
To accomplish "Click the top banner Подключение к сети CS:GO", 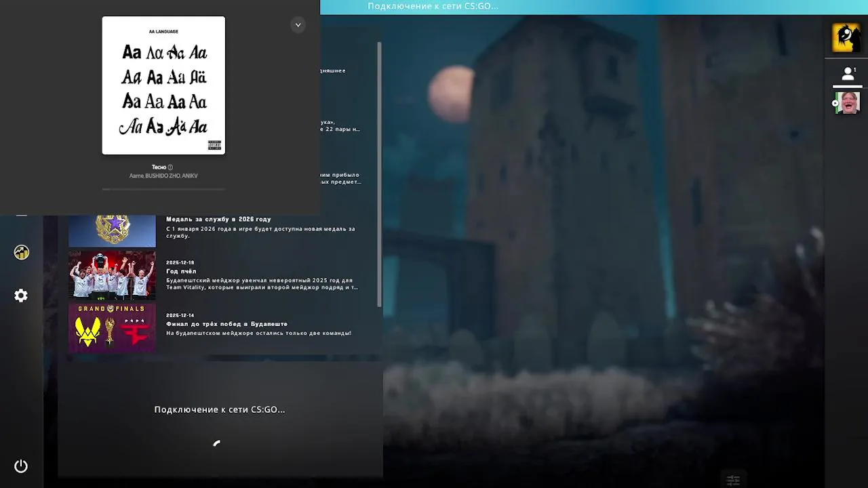I will point(433,6).
